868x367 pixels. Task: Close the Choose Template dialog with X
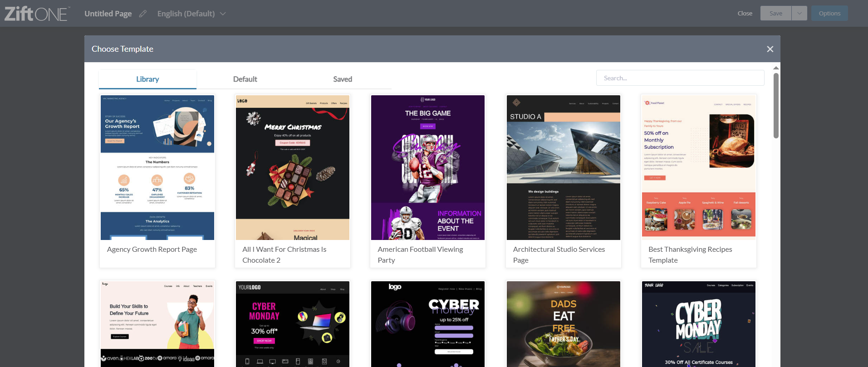pyautogui.click(x=770, y=49)
